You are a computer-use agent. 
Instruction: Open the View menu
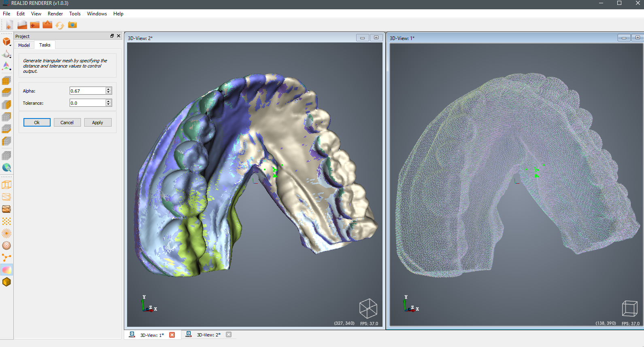tap(36, 14)
